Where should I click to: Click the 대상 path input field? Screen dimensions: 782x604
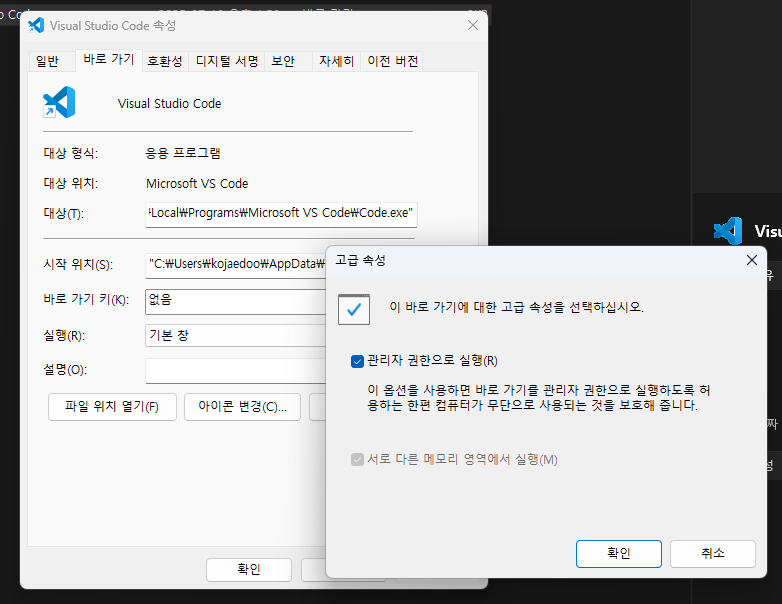point(281,214)
